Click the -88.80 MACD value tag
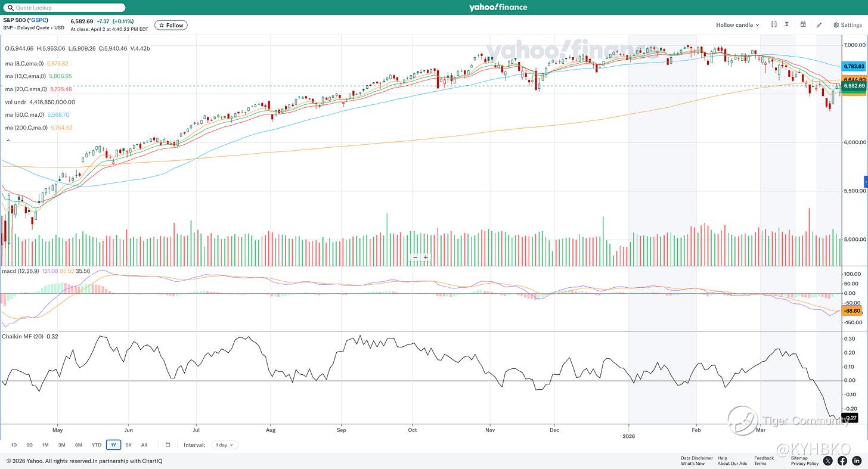The image size is (868, 469). 852,310
